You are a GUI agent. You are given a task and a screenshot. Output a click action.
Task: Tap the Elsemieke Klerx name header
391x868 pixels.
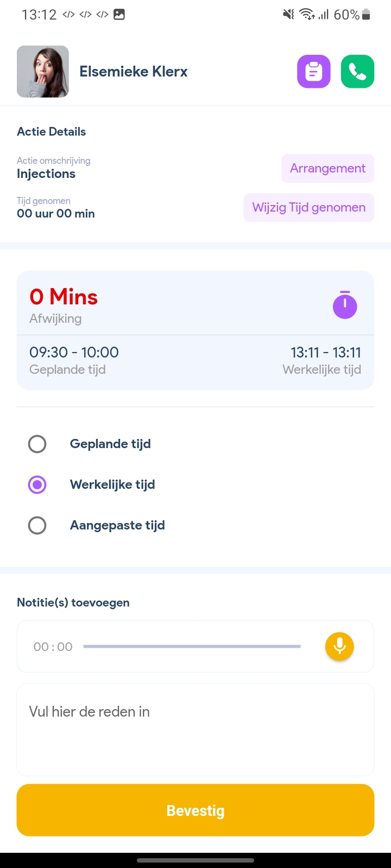(x=134, y=72)
